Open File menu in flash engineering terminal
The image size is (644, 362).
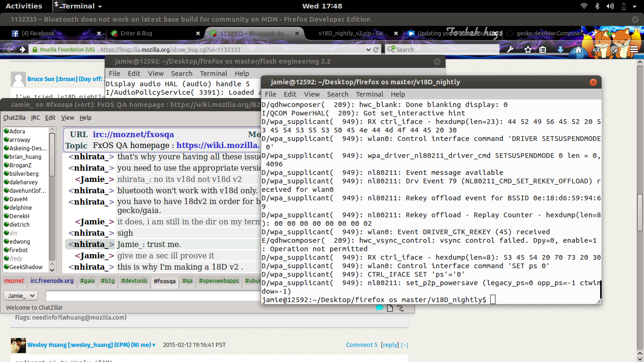(x=114, y=74)
